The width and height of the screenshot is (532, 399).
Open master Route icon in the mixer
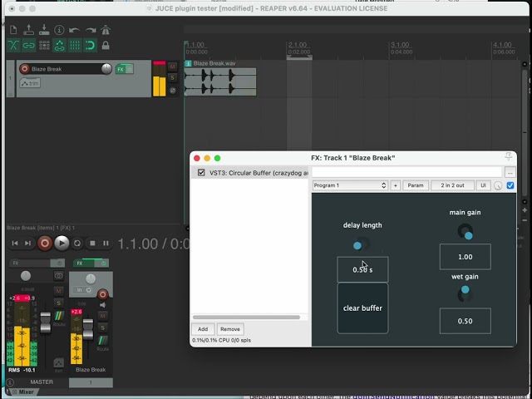pos(59,318)
